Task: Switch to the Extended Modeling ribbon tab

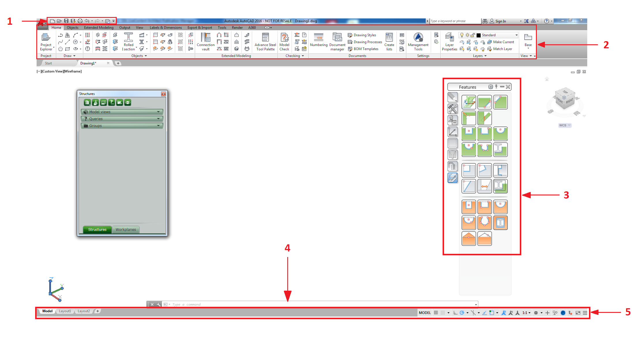Action: pos(99,28)
